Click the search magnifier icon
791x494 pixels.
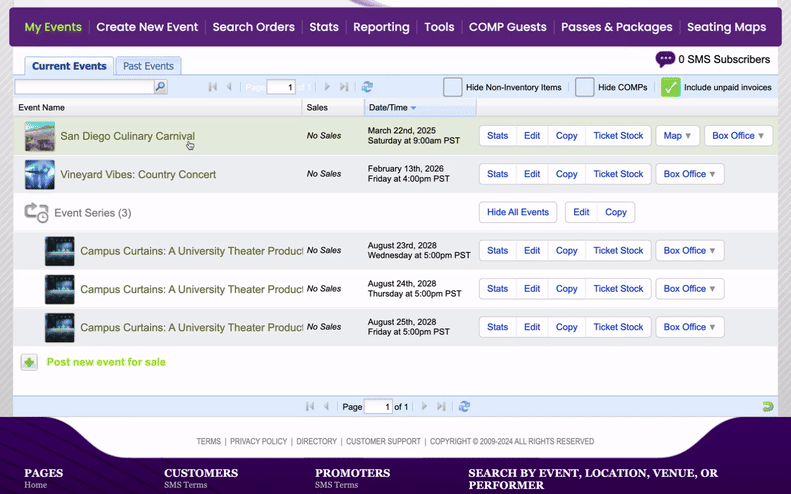160,88
